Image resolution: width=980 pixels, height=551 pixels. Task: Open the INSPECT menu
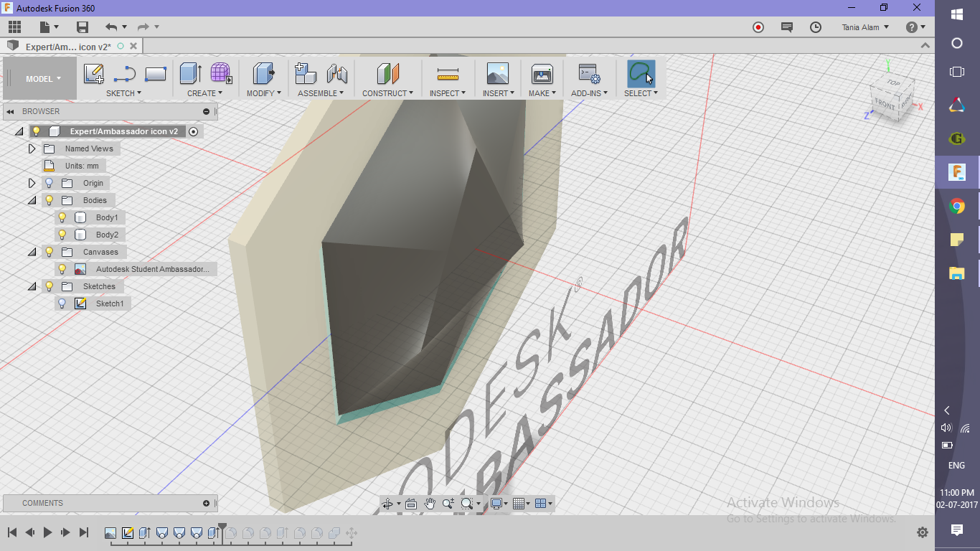coord(448,93)
